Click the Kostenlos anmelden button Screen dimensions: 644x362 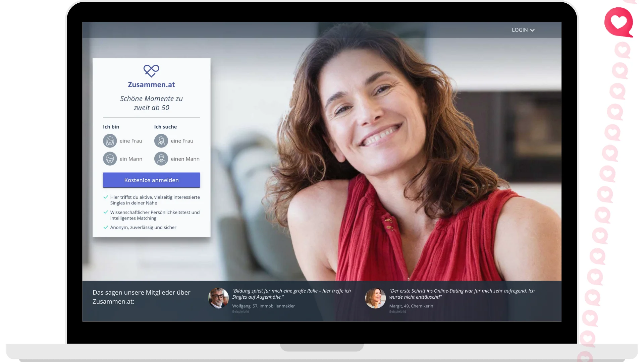click(151, 180)
